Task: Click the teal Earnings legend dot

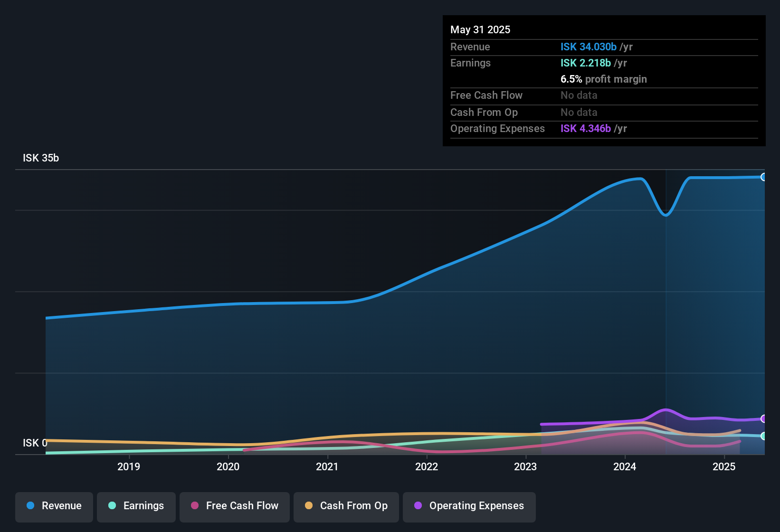Action: coord(112,505)
